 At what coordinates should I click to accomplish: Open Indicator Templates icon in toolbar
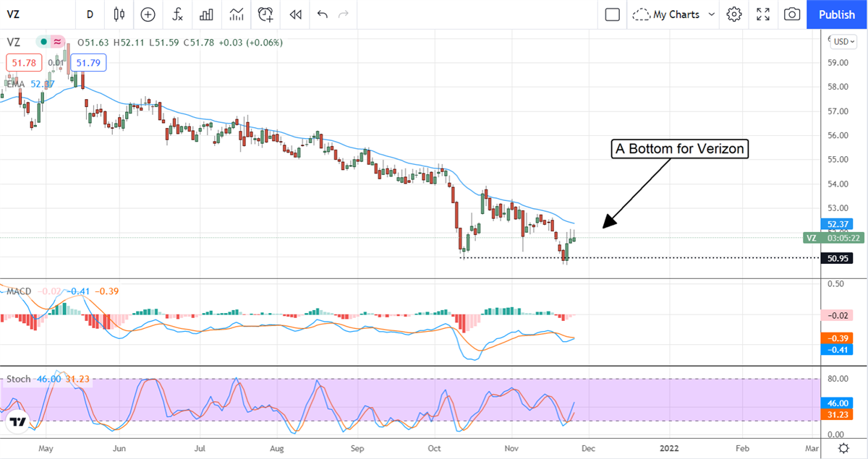[x=237, y=14]
